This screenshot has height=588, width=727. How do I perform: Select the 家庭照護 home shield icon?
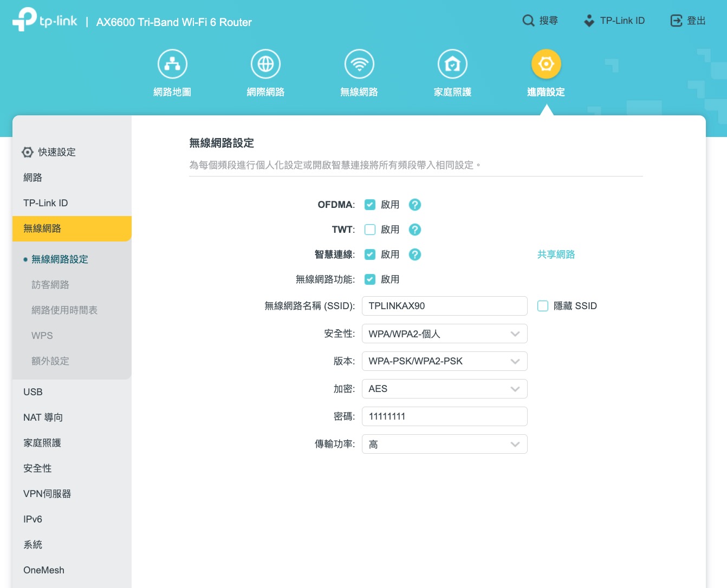(452, 64)
